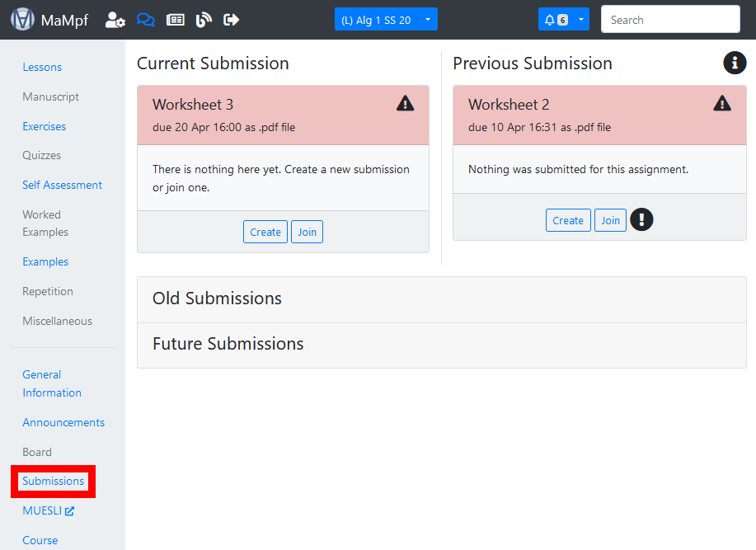Click into the Search field
756x550 pixels.
coord(669,20)
